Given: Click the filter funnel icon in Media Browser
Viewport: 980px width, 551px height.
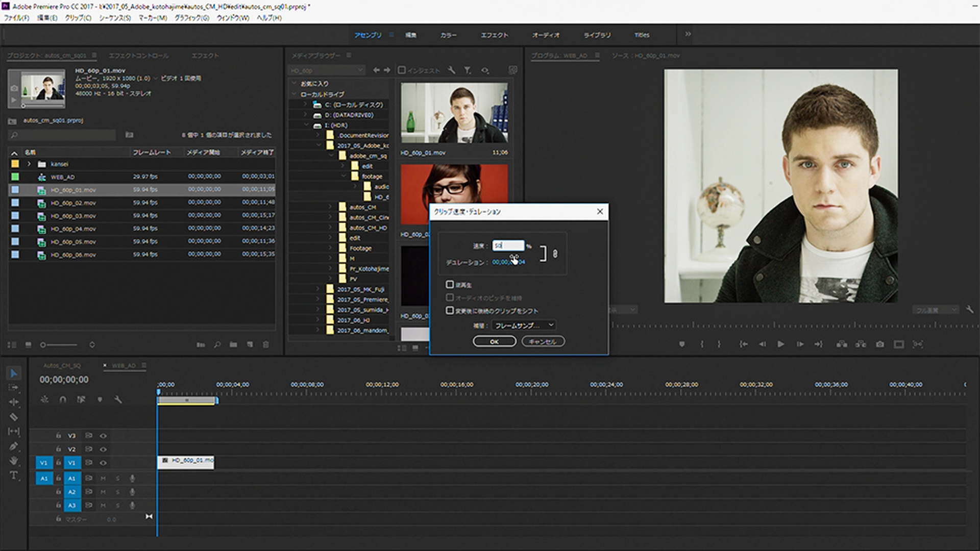Looking at the screenshot, I should (x=468, y=70).
